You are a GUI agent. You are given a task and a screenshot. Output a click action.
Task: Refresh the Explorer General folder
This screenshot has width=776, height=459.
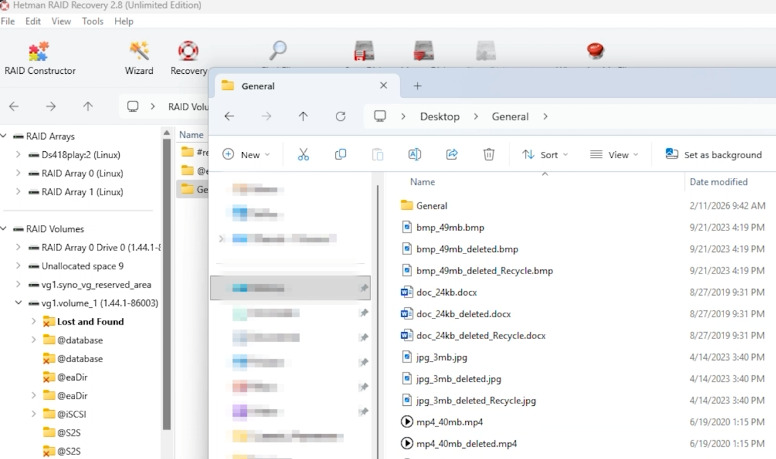point(340,116)
